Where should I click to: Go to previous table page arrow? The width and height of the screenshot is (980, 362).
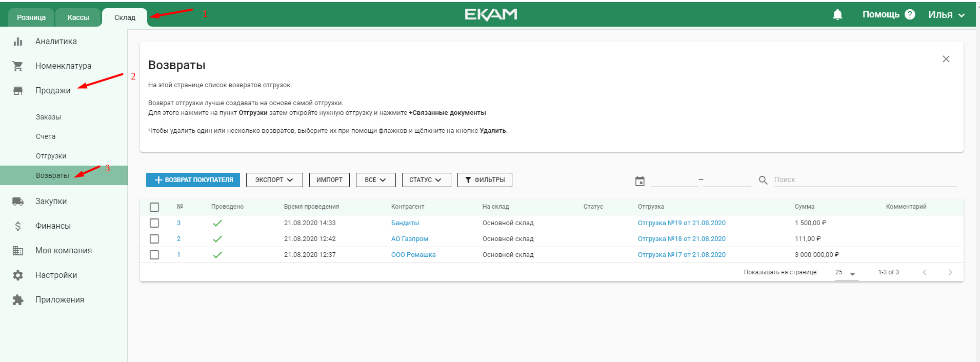click(925, 272)
